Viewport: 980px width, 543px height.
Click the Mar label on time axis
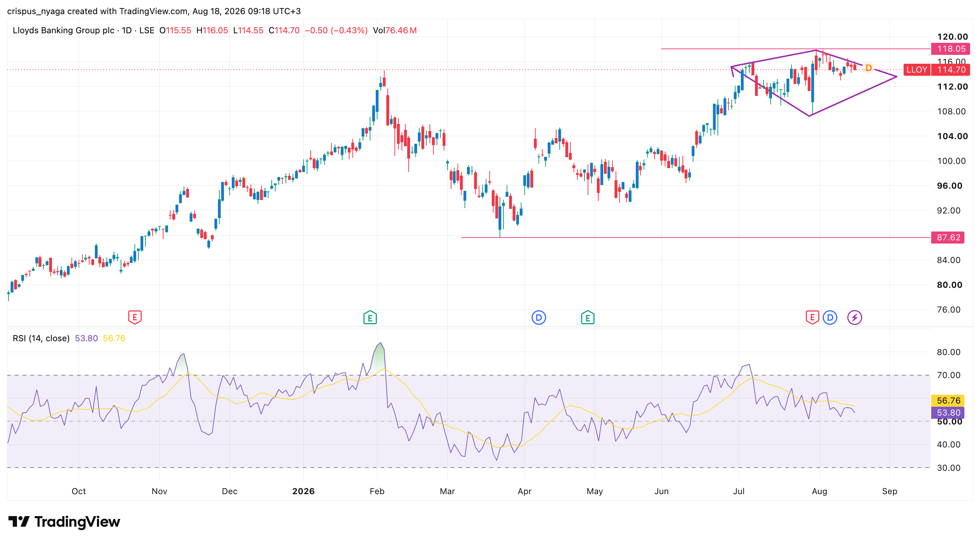click(x=448, y=491)
